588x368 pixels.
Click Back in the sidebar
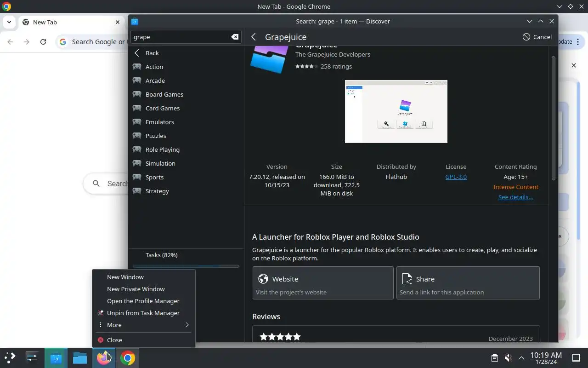tap(187, 53)
